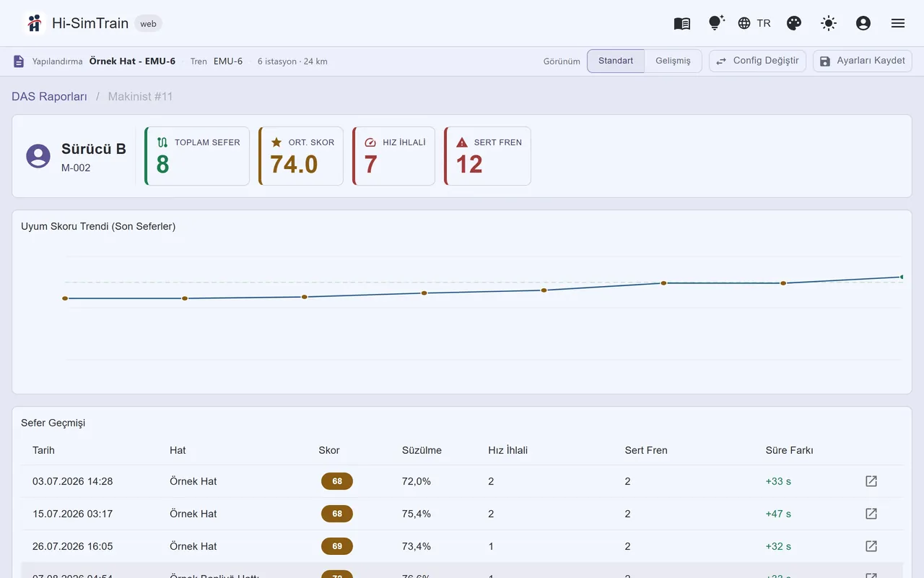Click the first data point on trend chart
Image resolution: width=924 pixels, height=578 pixels.
(x=65, y=298)
